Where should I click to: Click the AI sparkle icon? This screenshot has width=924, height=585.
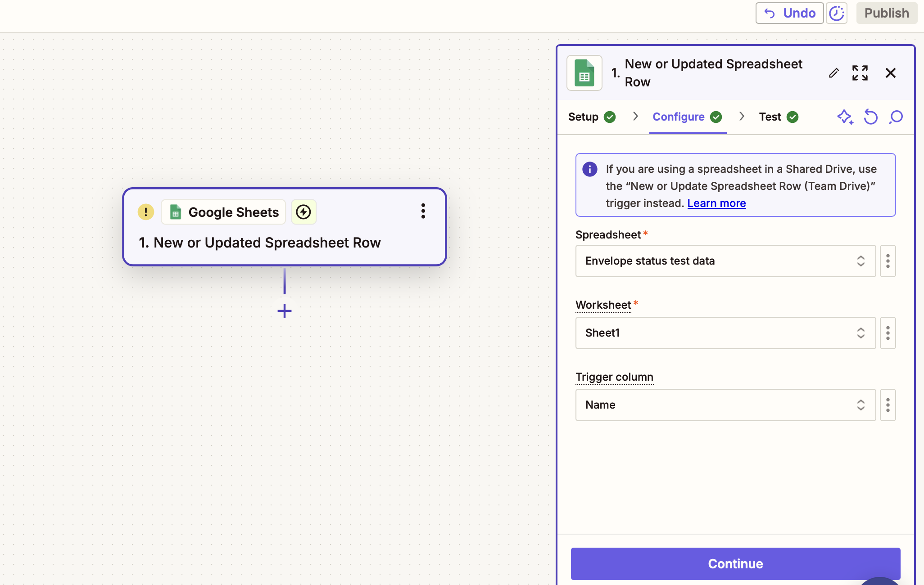pos(845,117)
